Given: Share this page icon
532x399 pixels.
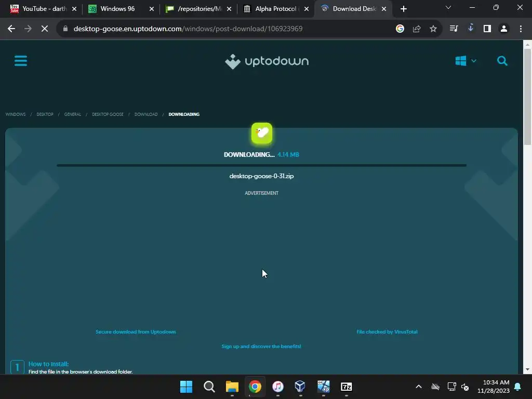Looking at the screenshot, I should click(x=417, y=29).
